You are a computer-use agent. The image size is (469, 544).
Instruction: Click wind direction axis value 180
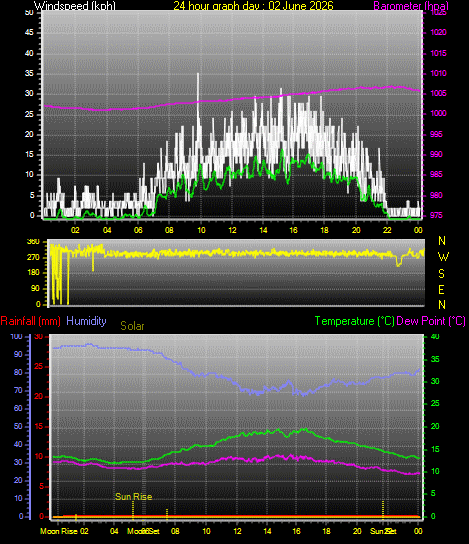pos(33,273)
